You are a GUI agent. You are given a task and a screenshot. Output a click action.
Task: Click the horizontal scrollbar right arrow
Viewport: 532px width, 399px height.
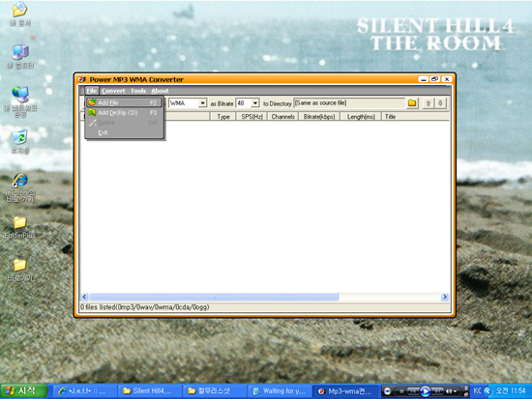click(445, 297)
